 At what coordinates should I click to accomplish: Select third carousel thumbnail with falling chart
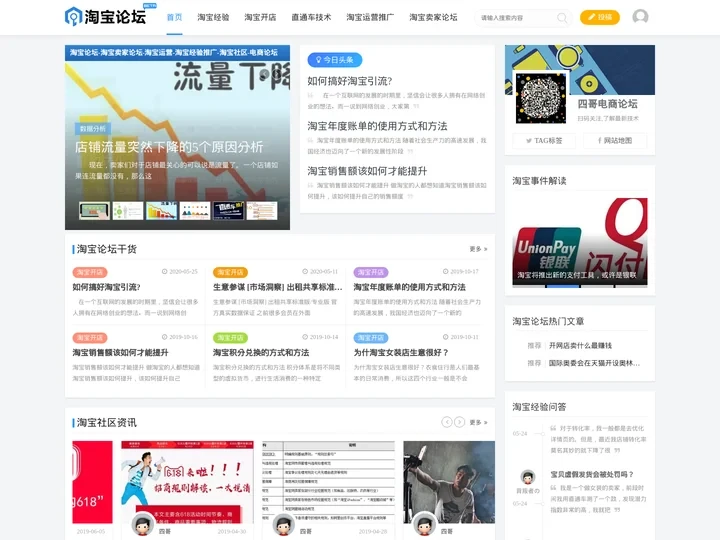click(x=161, y=211)
